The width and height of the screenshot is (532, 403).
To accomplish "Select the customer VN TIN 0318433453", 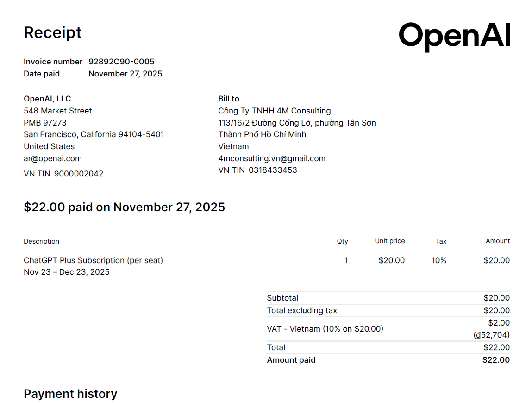I will [x=273, y=170].
